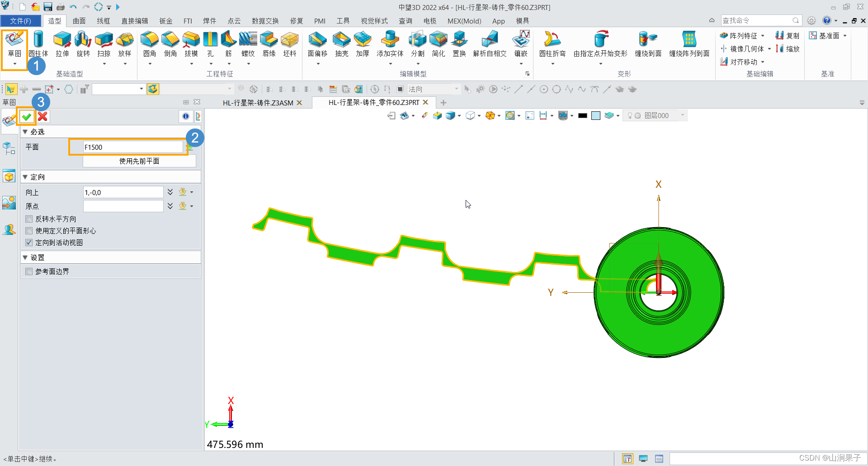The image size is (868, 466).
Task: Collapse the 设置 section
Action: pos(25,257)
